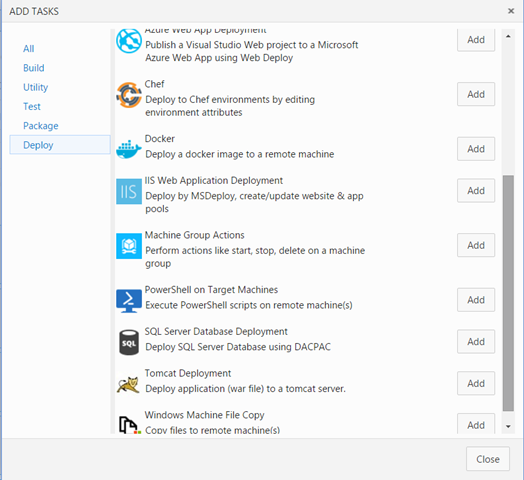
Task: Click 'Publish a Visual Studio Web project' description
Action: [x=252, y=51]
